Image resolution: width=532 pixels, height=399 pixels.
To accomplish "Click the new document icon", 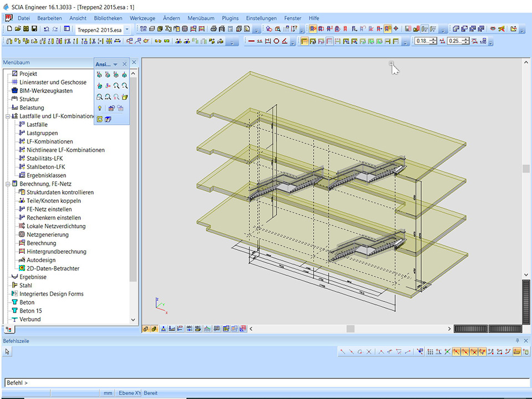I will (x=9, y=29).
